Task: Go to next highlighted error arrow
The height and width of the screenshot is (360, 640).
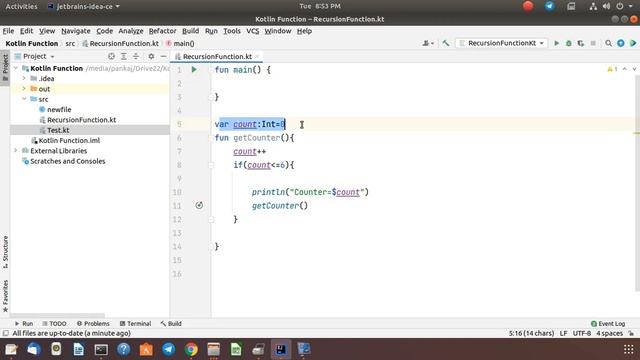Action: [x=634, y=69]
